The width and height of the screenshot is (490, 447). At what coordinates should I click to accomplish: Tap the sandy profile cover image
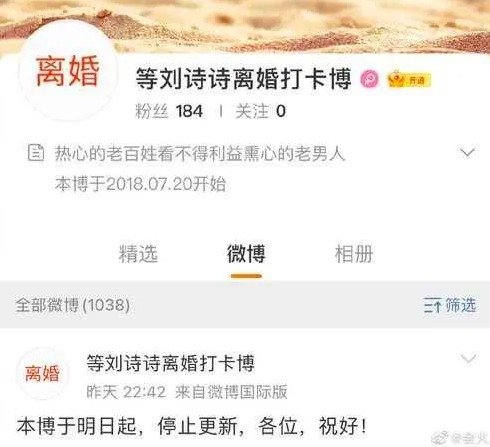[245, 25]
